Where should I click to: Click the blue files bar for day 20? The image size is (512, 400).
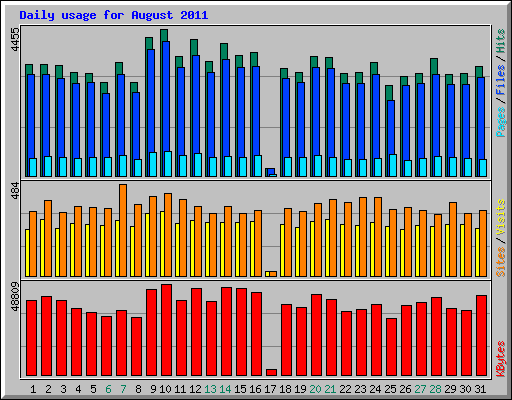pos(315,112)
